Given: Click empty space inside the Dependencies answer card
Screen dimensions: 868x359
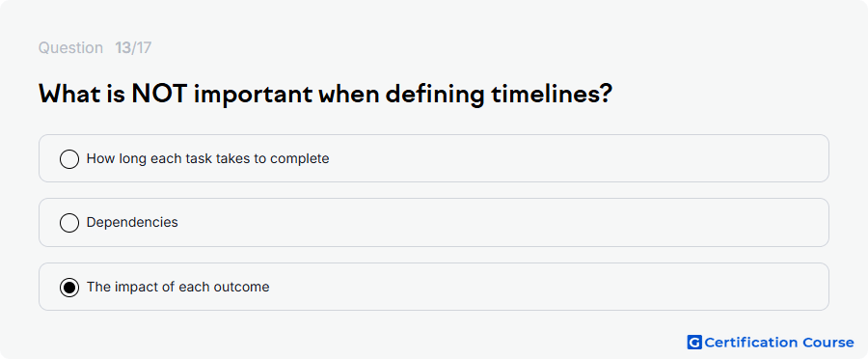Looking at the screenshot, I should (x=499, y=222).
